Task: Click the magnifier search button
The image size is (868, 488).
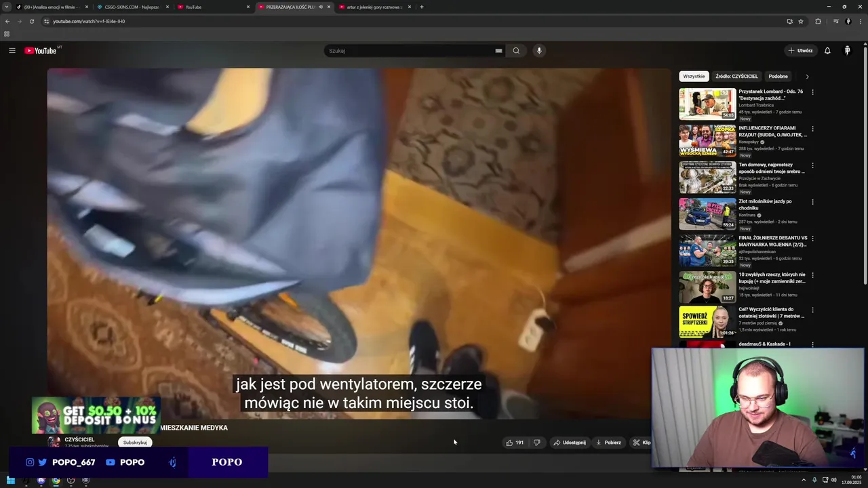Action: click(516, 51)
